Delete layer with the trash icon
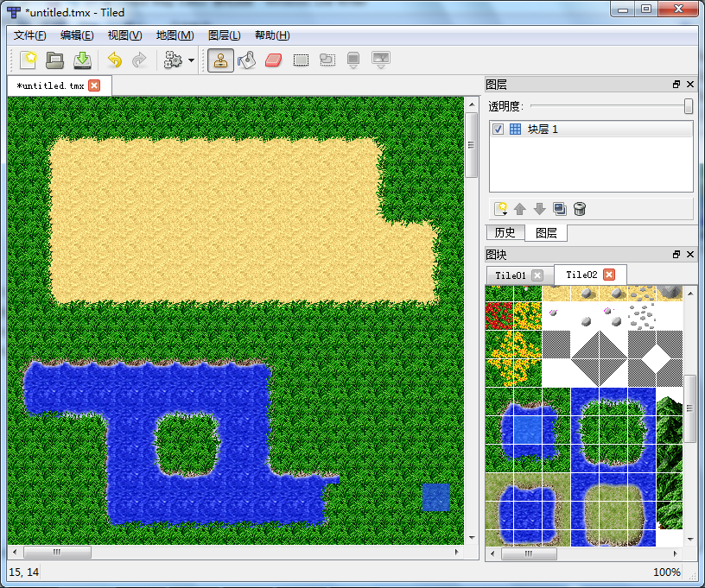 pos(580,209)
